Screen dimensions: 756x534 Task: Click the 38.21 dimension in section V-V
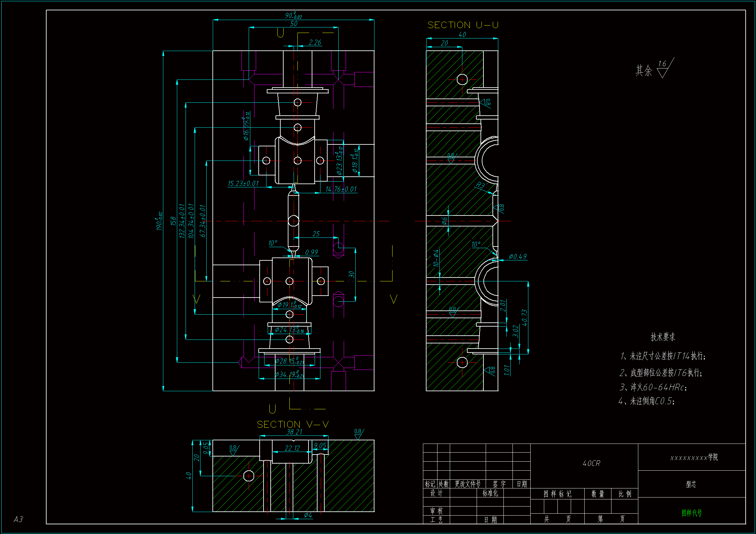[294, 432]
